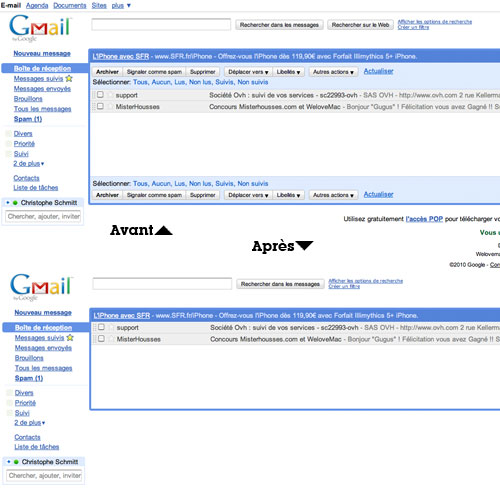Click the Divers label color square in Après view
The width and height of the screenshot is (500, 492).
click(9, 393)
